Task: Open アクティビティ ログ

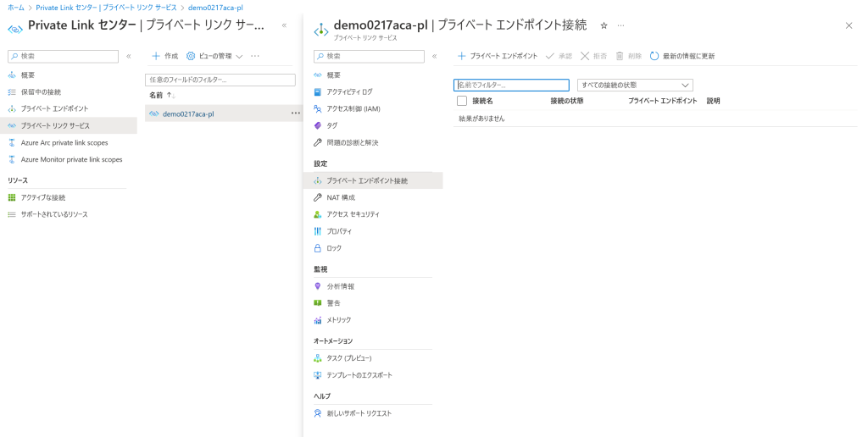Action: pyautogui.click(x=349, y=91)
